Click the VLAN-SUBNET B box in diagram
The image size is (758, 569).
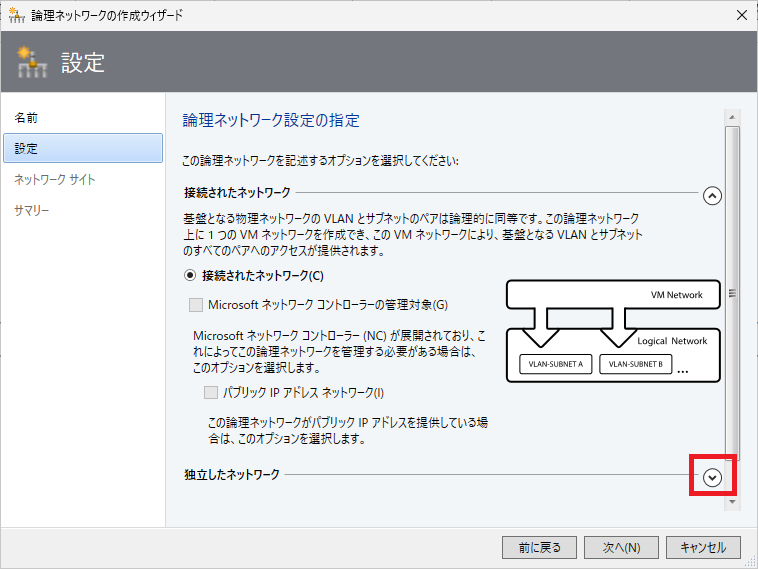[636, 364]
